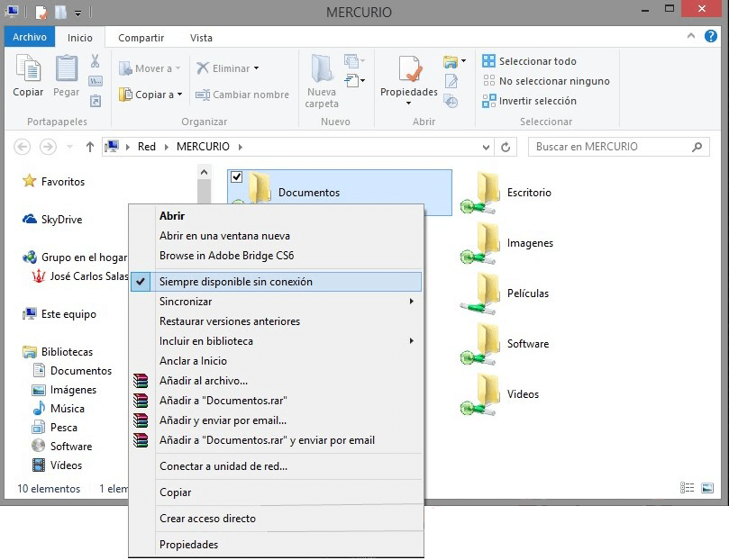Click Invertir selección in ribbon
729x560 pixels.
pyautogui.click(x=537, y=101)
